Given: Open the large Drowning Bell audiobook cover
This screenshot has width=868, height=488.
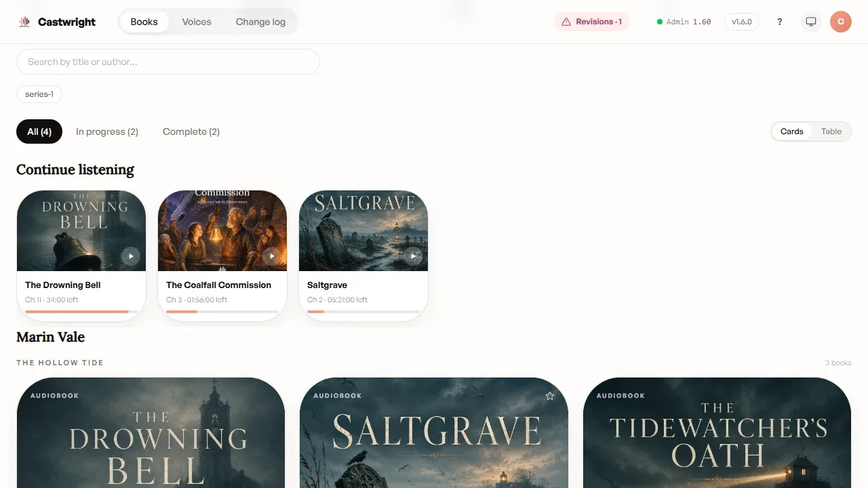Looking at the screenshot, I should [x=151, y=432].
